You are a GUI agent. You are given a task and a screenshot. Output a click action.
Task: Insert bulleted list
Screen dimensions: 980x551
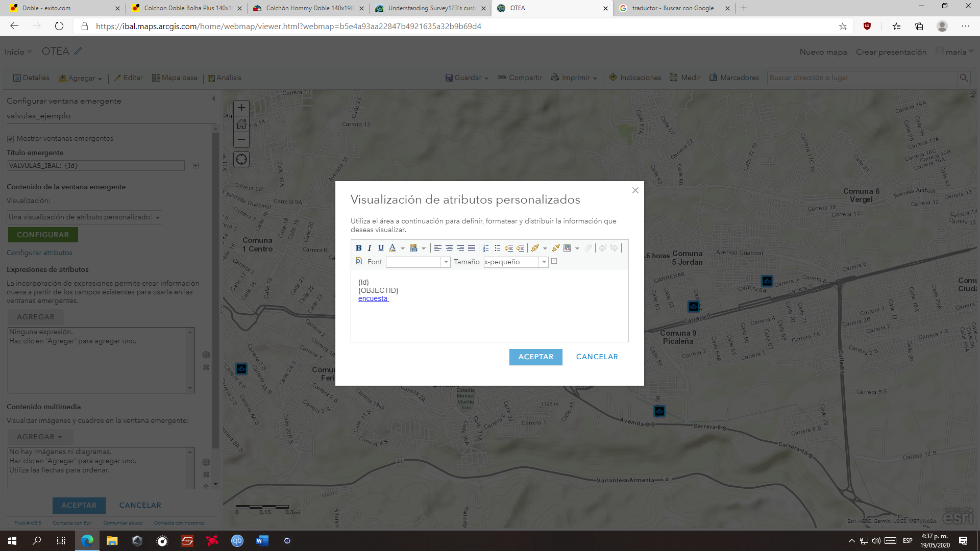(x=497, y=248)
